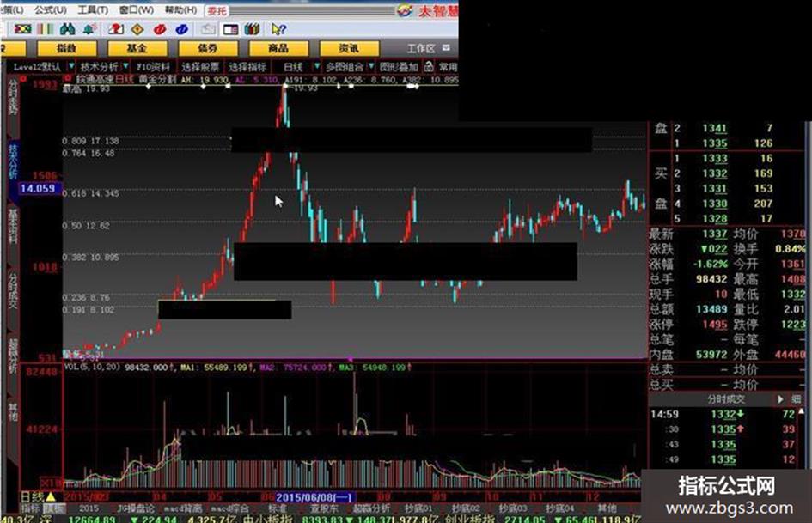This screenshot has height=523, width=812.
Task: Click the red circular logo icon
Action: [160, 29]
